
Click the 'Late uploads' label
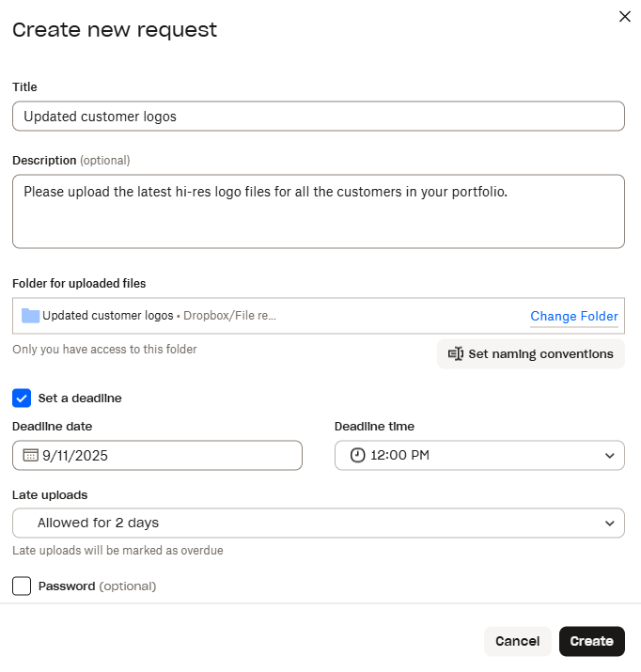click(50, 495)
